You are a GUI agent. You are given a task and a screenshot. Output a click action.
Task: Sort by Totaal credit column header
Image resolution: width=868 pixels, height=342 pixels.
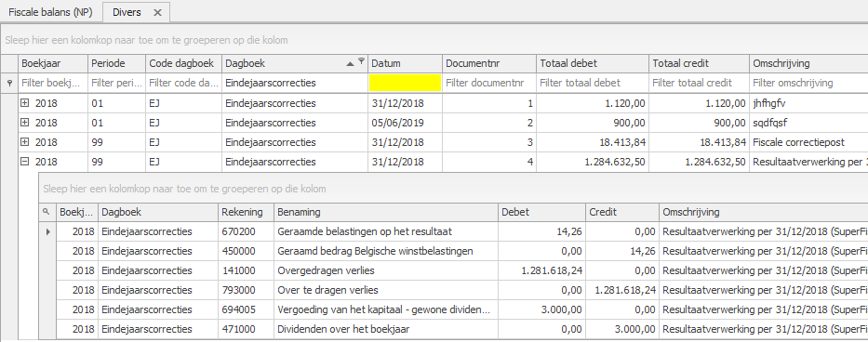pyautogui.click(x=699, y=63)
